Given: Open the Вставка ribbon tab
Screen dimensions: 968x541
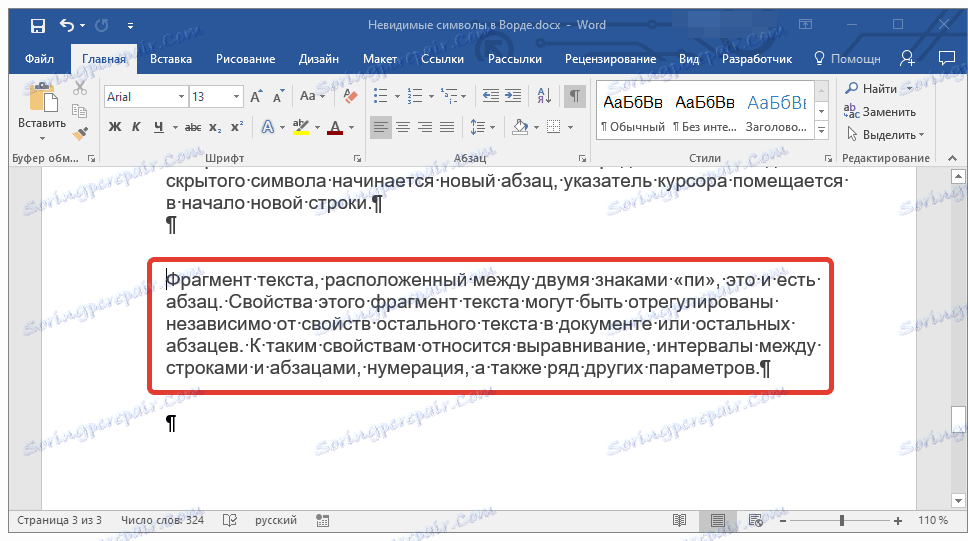Looking at the screenshot, I should point(171,59).
